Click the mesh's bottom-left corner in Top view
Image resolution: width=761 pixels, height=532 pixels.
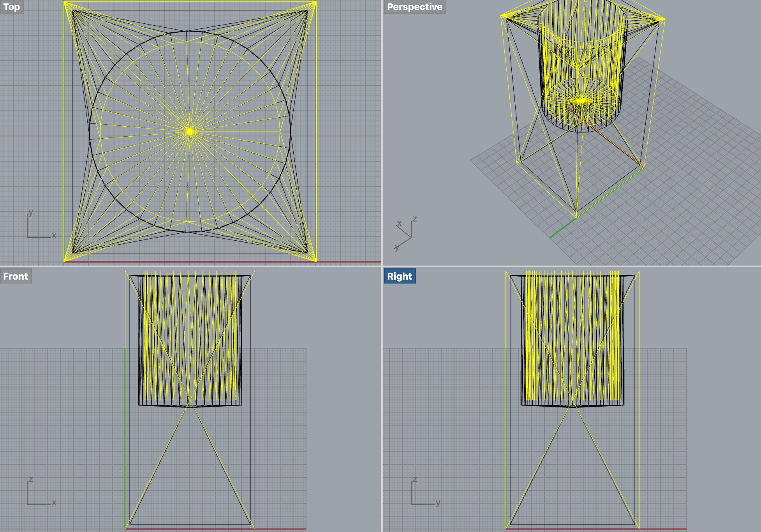pyautogui.click(x=64, y=261)
